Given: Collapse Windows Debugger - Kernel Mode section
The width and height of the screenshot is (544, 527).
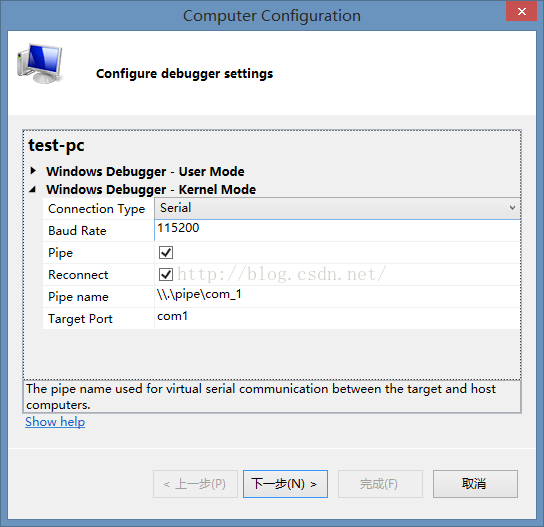Looking at the screenshot, I should [33, 189].
